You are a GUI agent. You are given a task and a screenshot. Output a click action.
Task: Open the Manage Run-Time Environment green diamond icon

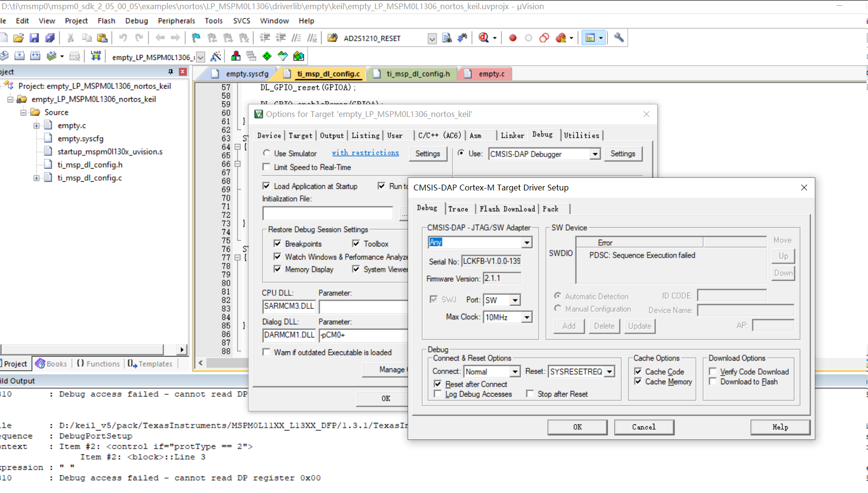coord(267,56)
